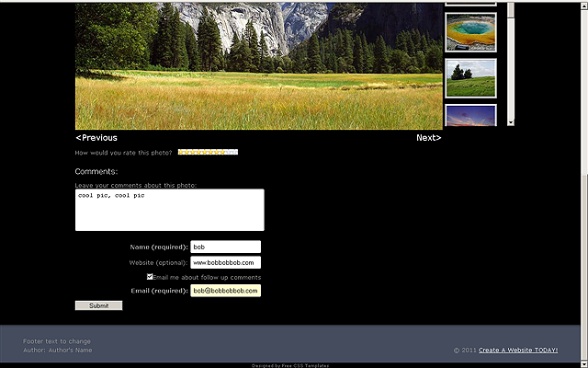588x368 pixels.
Task: Toggle Email me about follow up comments
Action: [150, 277]
